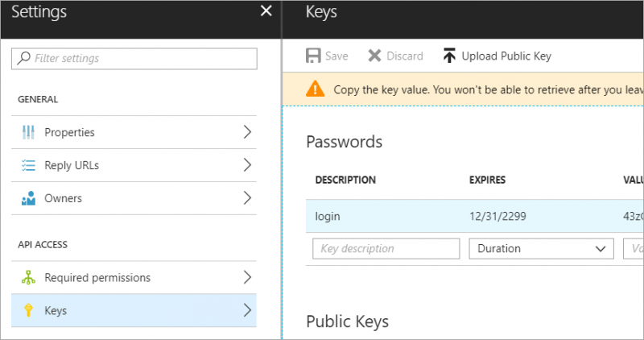The image size is (644, 340).
Task: Click the Save floppy disk icon
Action: 313,56
